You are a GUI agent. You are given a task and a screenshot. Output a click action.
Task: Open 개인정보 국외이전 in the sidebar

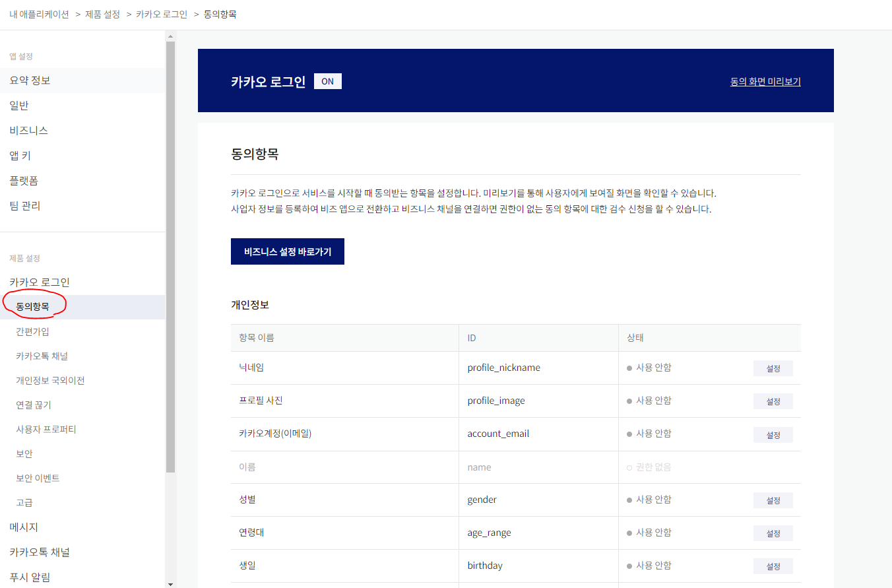(x=82, y=380)
